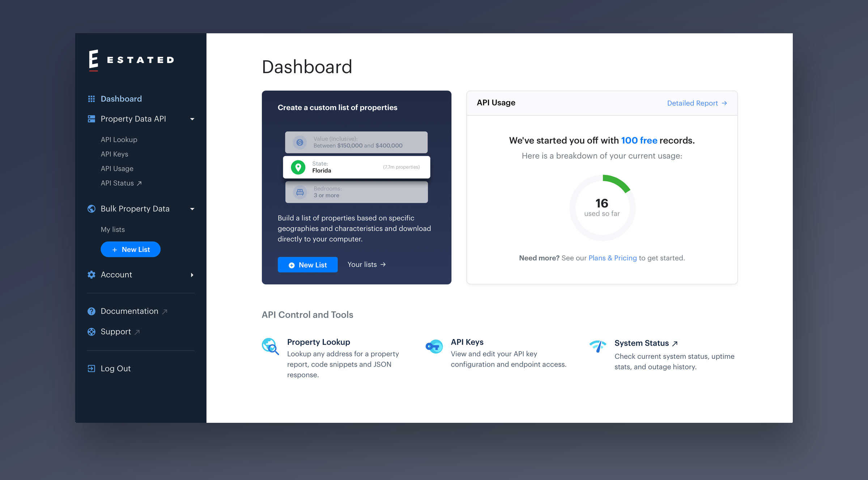This screenshot has width=868, height=480.
Task: Click the Documentation question mark icon
Action: pos(92,311)
